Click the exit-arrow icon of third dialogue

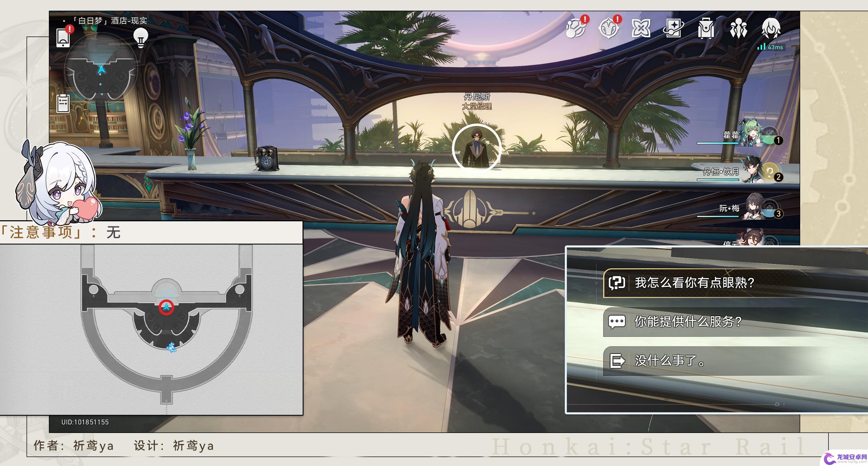click(x=617, y=361)
